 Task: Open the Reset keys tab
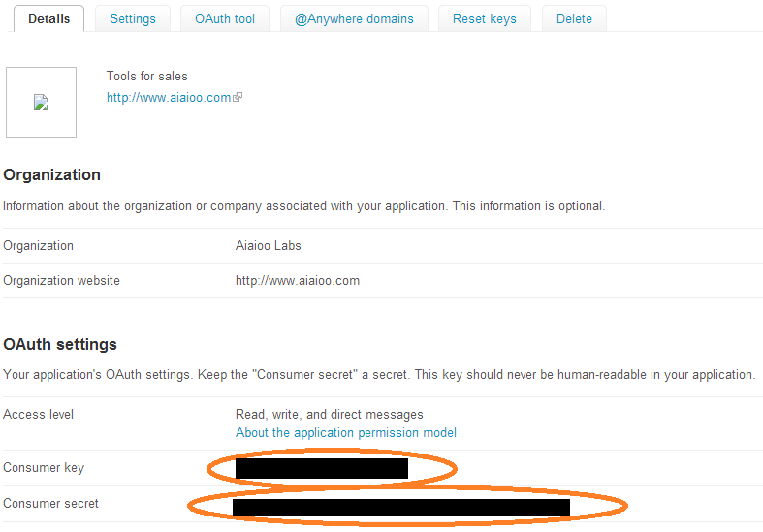click(x=484, y=19)
